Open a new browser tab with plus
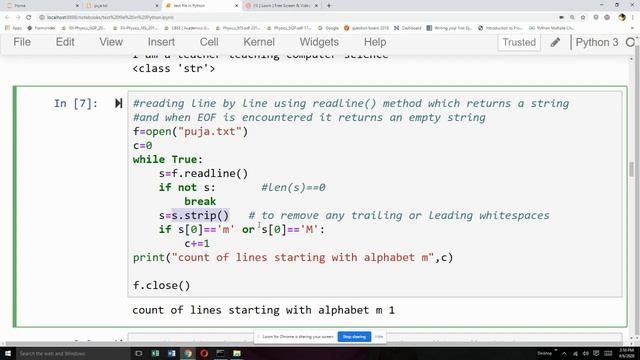 pos(329,6)
